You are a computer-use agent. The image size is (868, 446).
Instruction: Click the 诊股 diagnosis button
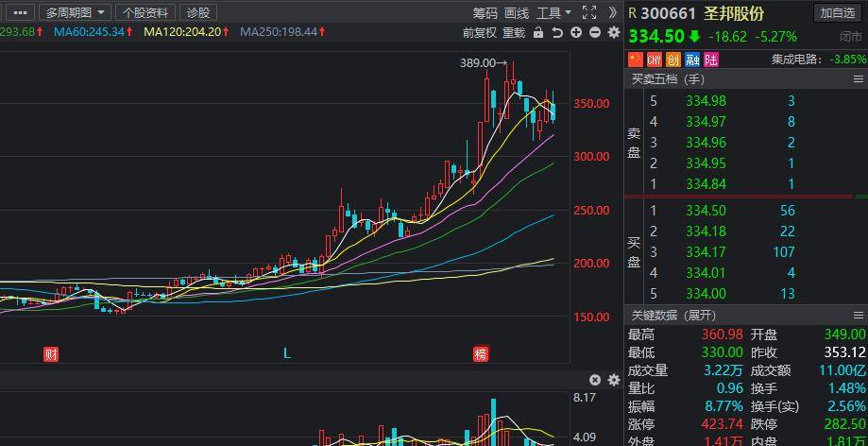198,12
